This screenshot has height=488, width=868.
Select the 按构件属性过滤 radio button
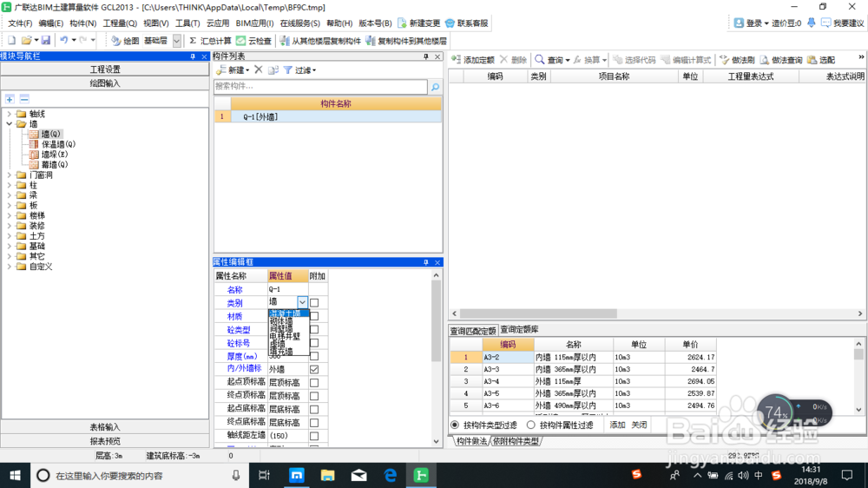pos(531,425)
